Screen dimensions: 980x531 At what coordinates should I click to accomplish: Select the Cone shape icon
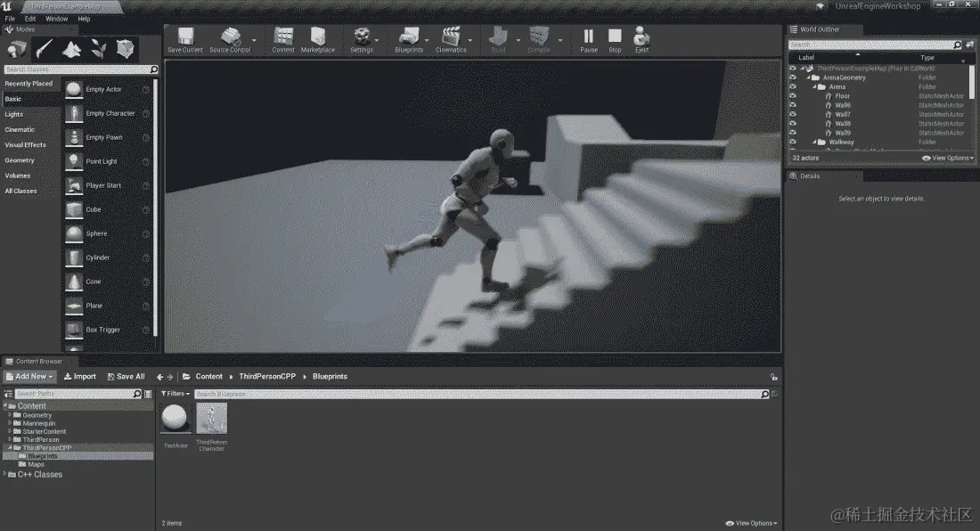click(74, 282)
